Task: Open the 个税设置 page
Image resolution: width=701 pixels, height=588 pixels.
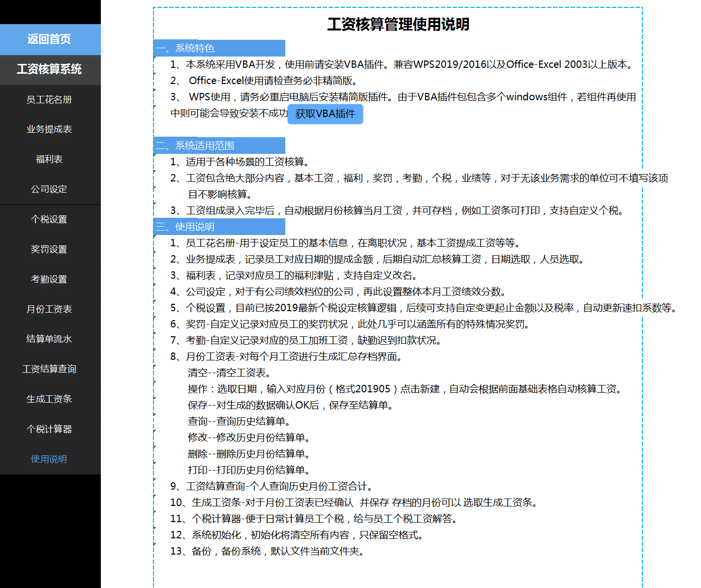Action: click(x=49, y=219)
